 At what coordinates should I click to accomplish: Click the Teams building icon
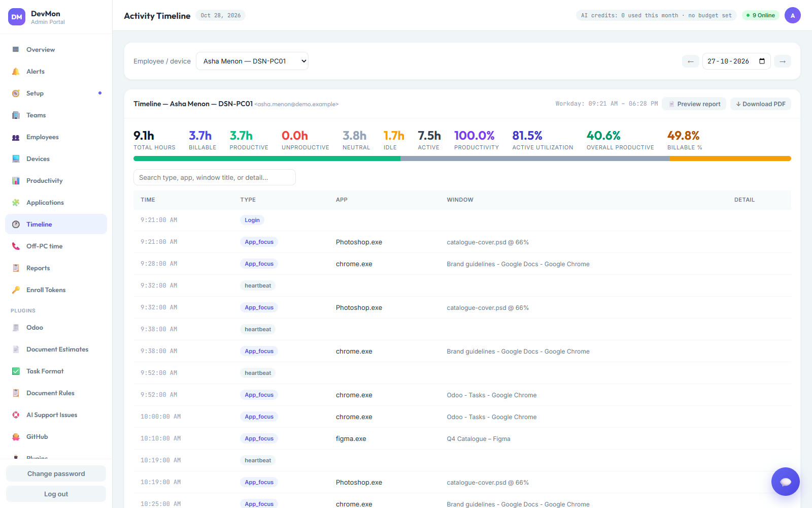tap(16, 115)
